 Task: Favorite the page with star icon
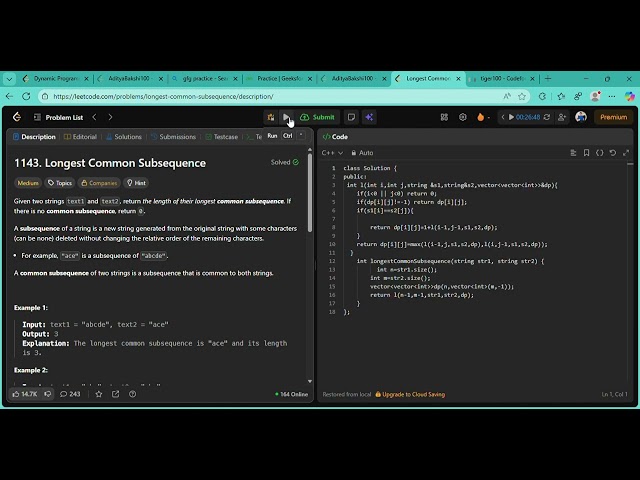click(x=522, y=96)
